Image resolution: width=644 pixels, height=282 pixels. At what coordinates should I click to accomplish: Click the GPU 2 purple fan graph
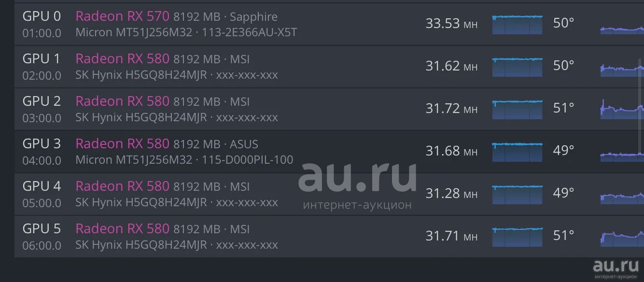point(622,110)
